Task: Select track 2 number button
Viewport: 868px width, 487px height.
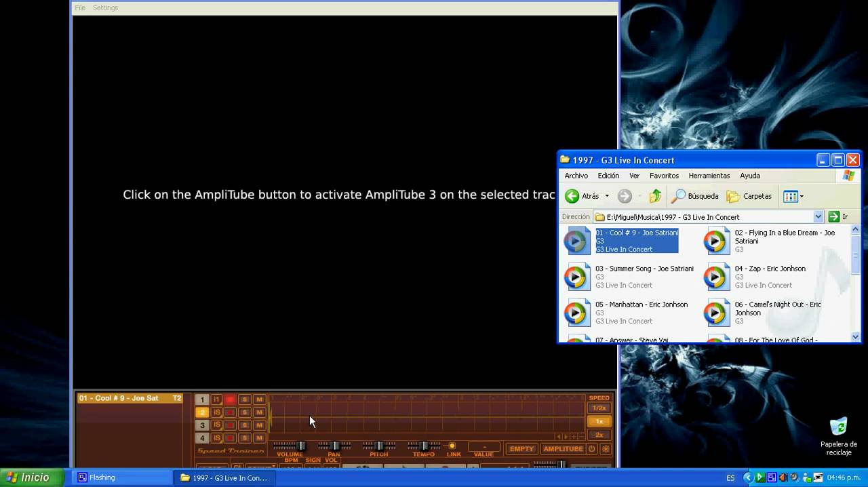Action: [202, 412]
